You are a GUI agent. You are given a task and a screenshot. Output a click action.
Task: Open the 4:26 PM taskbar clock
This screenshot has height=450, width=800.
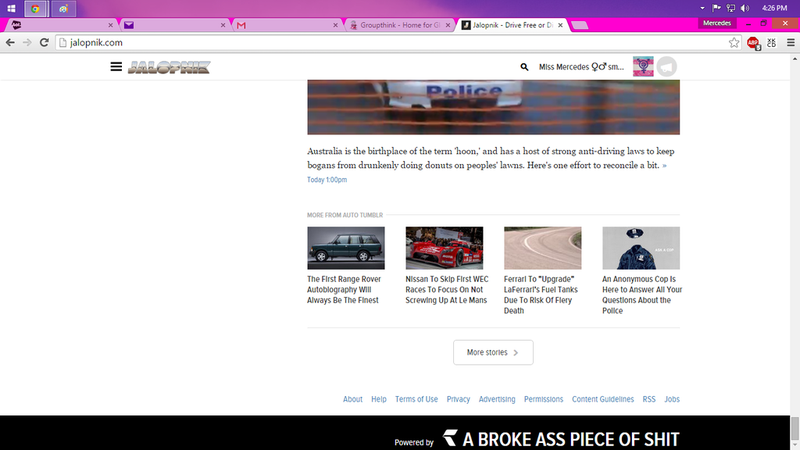[774, 8]
